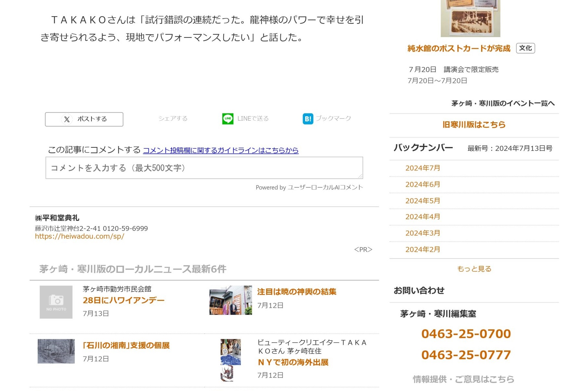Open the comment guideline link コメント投稿欄に関するガイドライン
This screenshot has width=588, height=391.
[221, 150]
